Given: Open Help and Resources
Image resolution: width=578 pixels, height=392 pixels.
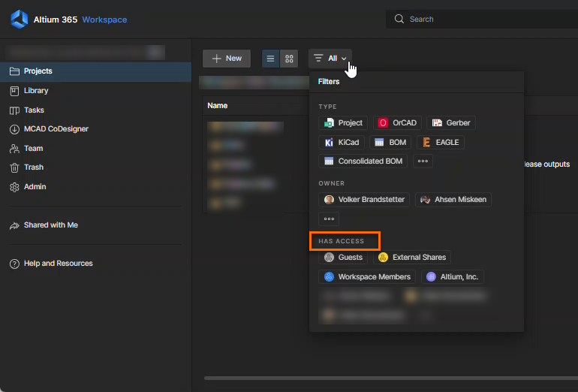Looking at the screenshot, I should coord(96,264).
